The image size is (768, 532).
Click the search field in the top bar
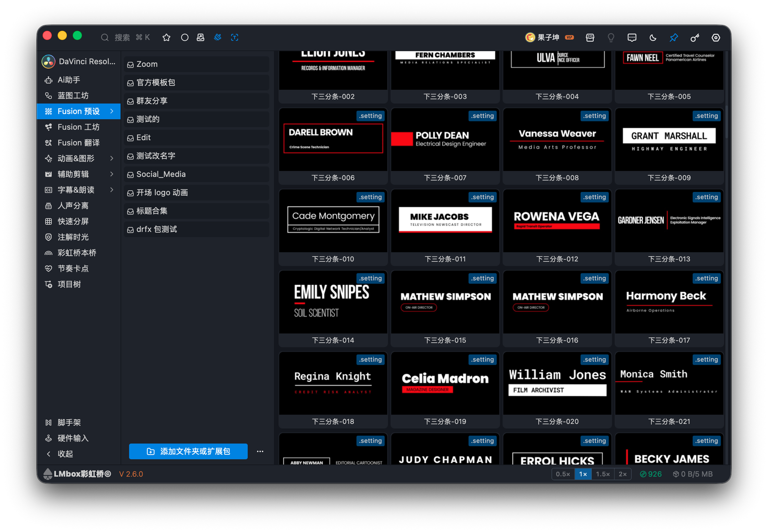point(126,37)
